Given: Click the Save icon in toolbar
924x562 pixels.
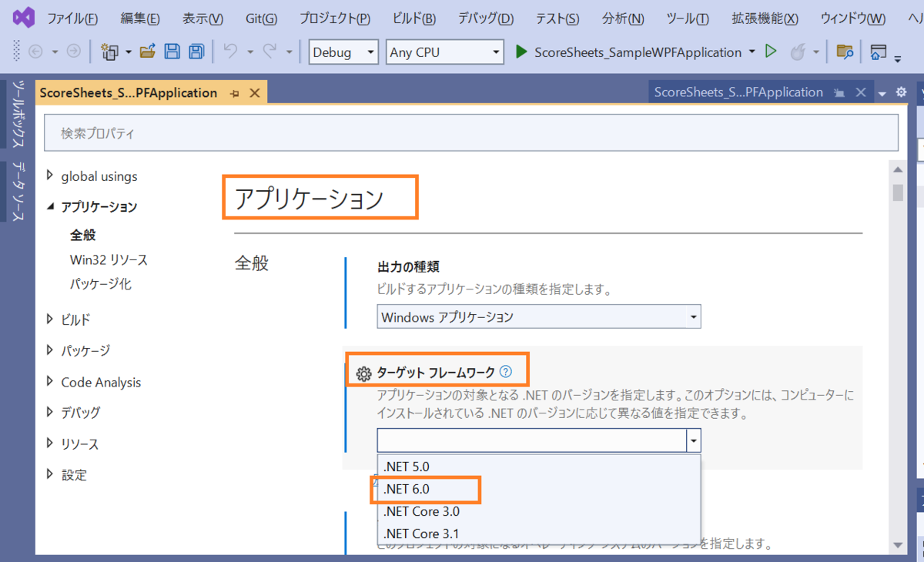Looking at the screenshot, I should point(172,52).
